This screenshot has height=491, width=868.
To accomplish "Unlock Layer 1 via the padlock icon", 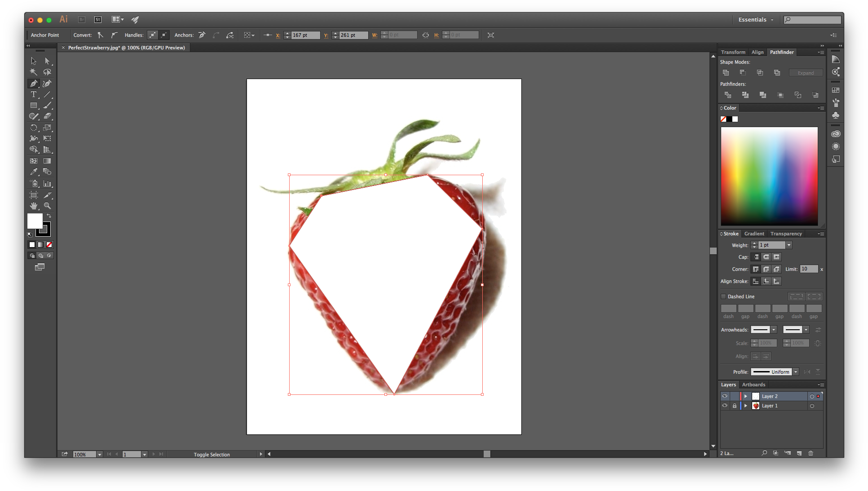I will [735, 405].
